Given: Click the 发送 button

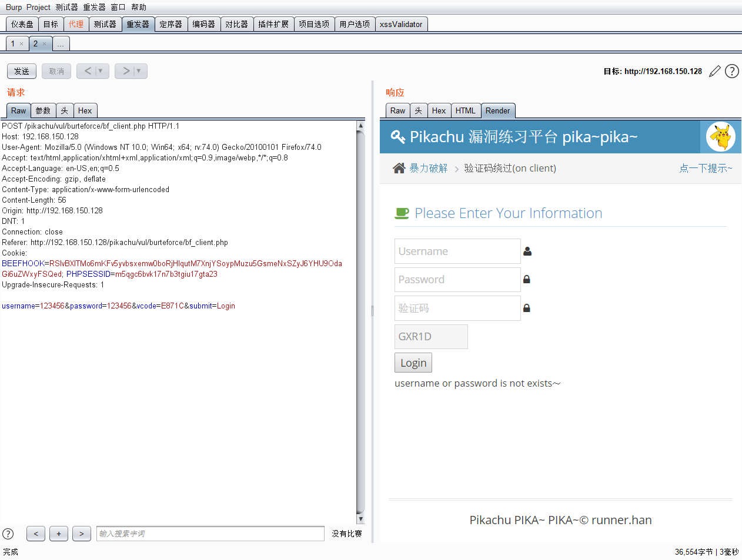Looking at the screenshot, I should pos(22,71).
